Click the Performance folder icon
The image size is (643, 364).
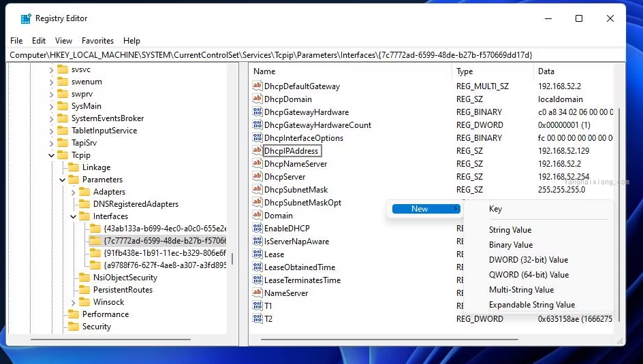pyautogui.click(x=74, y=314)
